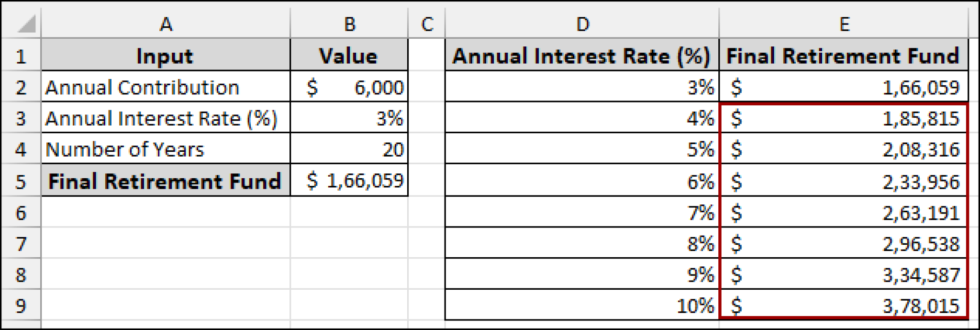
Task: Select column header B
Action: click(349, 23)
